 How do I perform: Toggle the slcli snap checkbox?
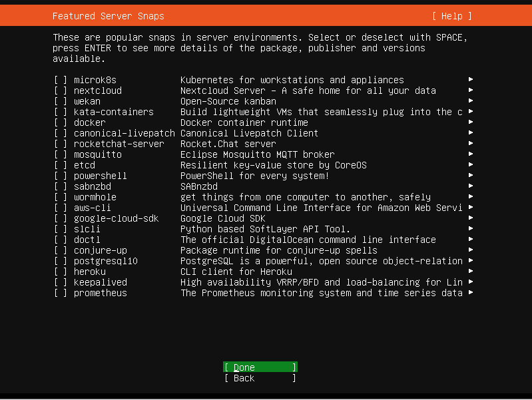[x=61, y=229]
